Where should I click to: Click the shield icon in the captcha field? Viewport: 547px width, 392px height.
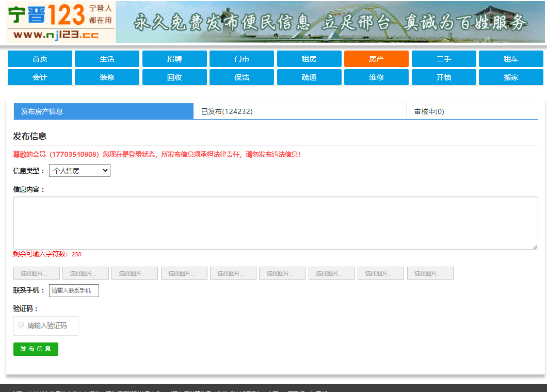21,325
